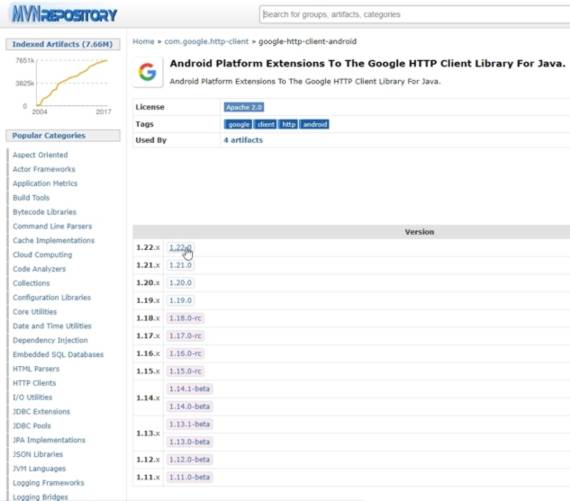Open the Configuration Libraries category
Screen dimensions: 570x501
tap(52, 297)
